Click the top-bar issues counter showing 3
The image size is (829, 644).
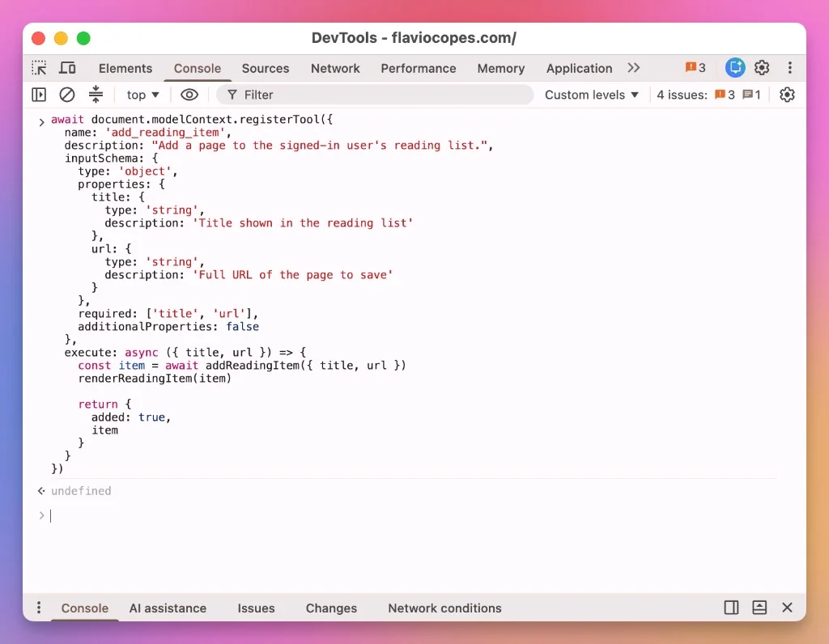695,68
